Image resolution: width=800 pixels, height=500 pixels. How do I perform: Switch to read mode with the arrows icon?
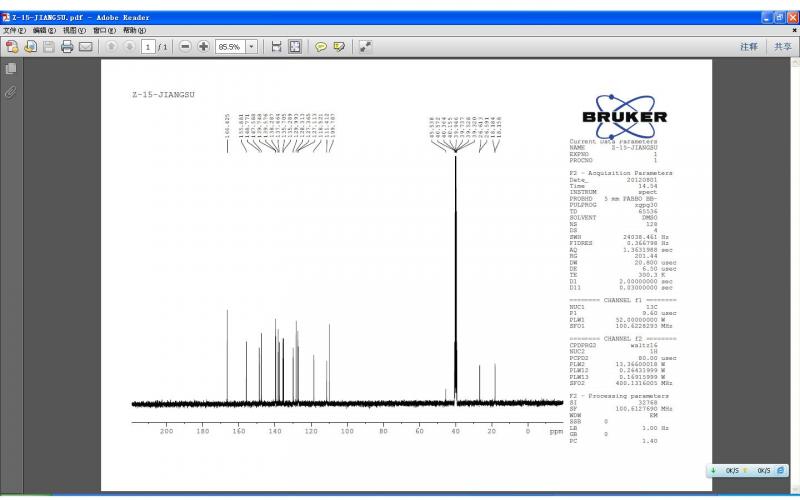click(x=365, y=47)
